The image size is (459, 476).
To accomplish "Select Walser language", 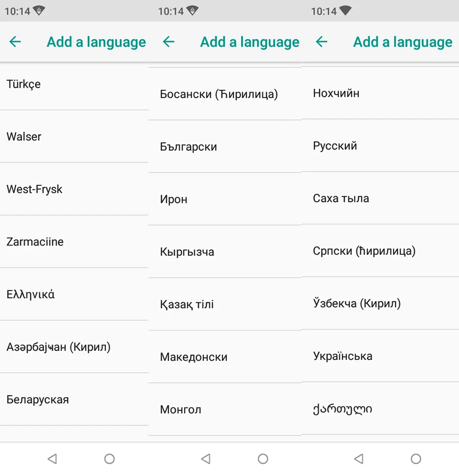I will [x=74, y=137].
